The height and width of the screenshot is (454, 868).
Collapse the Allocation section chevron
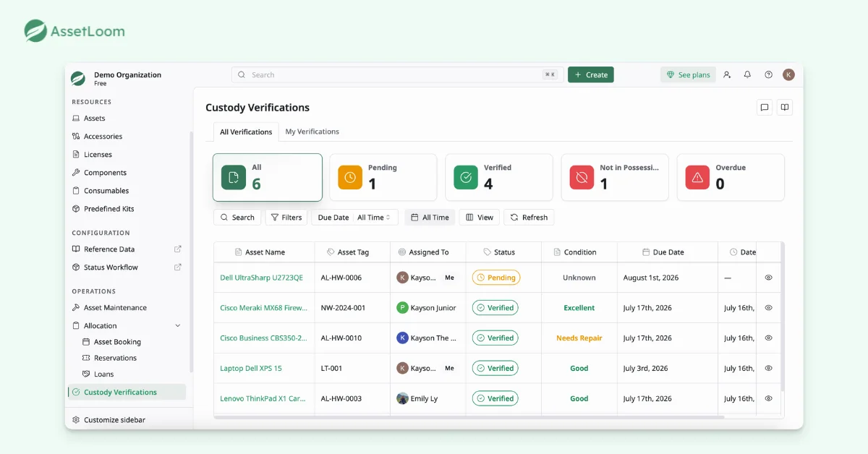178,325
